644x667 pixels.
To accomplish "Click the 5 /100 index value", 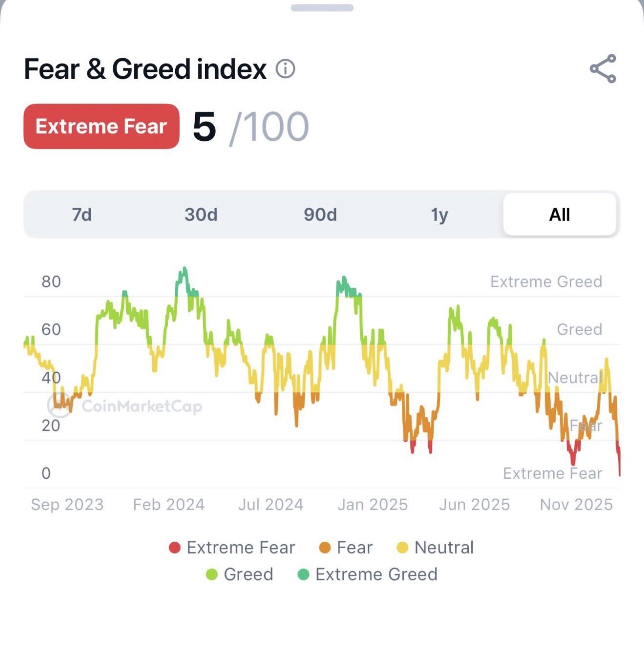I will click(250, 127).
